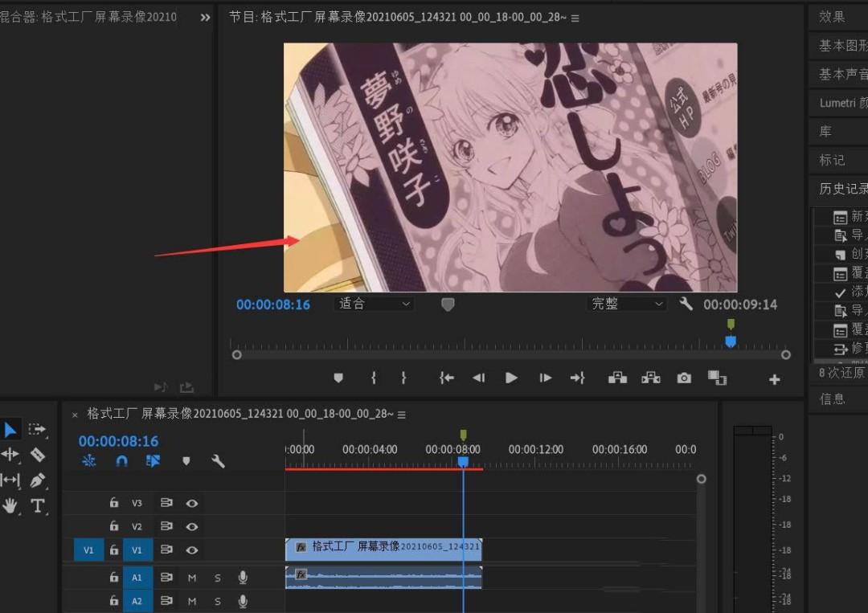Toggle track lock on V3
The width and height of the screenshot is (868, 613).
pyautogui.click(x=114, y=504)
